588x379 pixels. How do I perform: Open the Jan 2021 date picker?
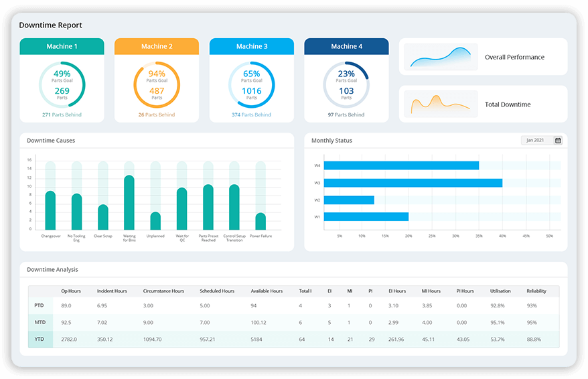point(536,141)
